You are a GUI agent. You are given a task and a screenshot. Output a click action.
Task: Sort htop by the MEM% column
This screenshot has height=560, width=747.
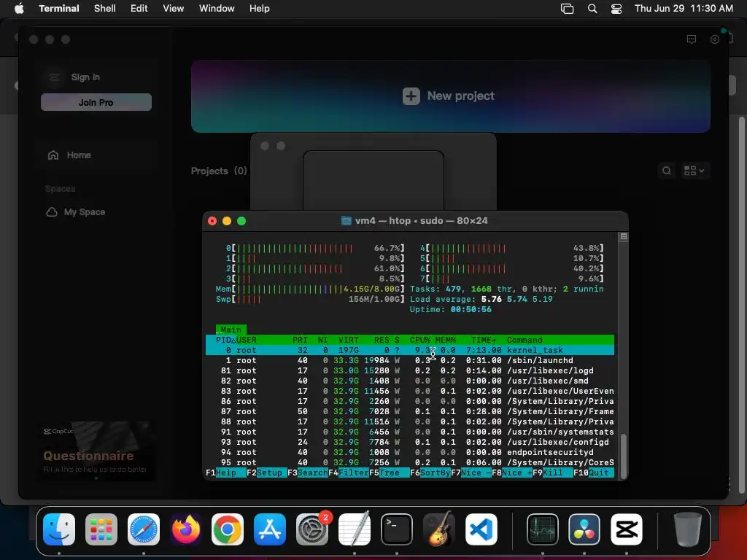(x=446, y=340)
